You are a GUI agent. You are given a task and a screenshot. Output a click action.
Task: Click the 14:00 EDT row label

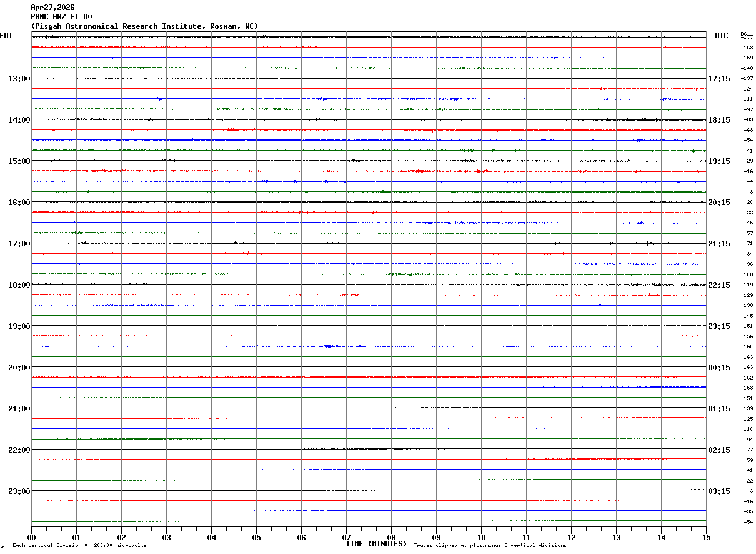(x=19, y=120)
